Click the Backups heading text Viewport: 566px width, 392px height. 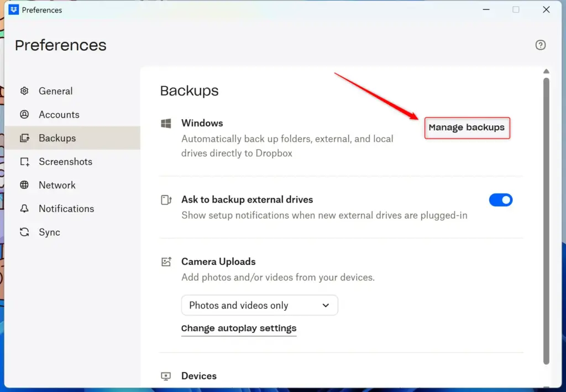coord(189,91)
